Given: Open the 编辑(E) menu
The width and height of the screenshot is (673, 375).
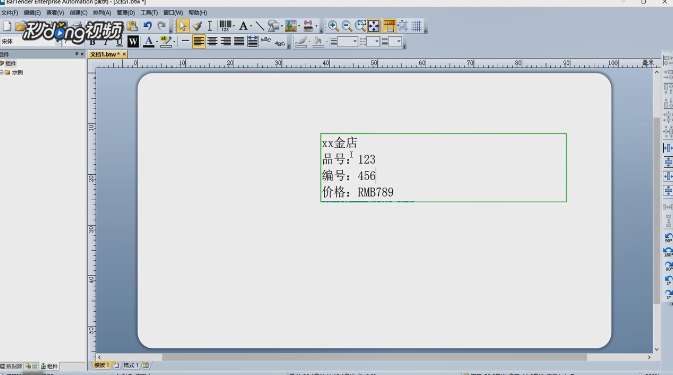Looking at the screenshot, I should click(32, 13).
